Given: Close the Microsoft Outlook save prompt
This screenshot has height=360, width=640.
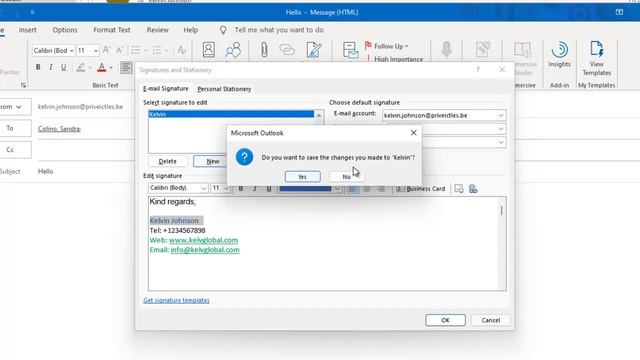Looking at the screenshot, I should (x=413, y=133).
